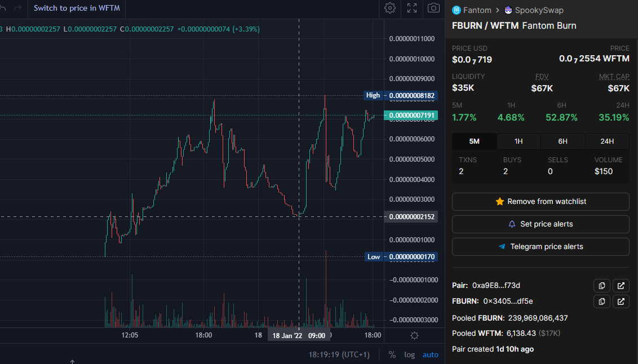Click the High price label 0.00000008182

click(401, 96)
